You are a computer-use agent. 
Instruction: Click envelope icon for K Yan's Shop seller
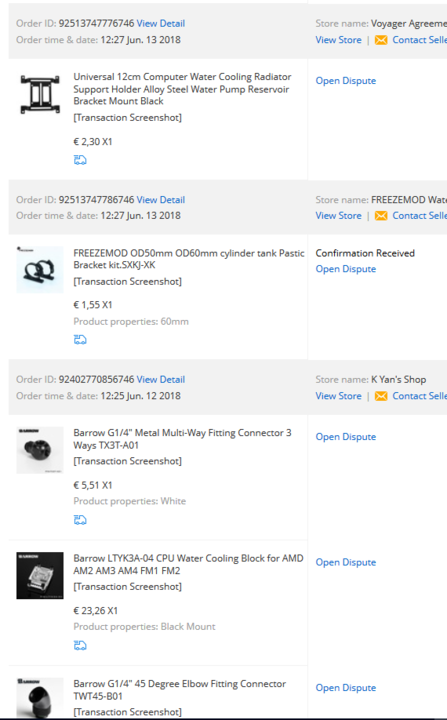[381, 396]
